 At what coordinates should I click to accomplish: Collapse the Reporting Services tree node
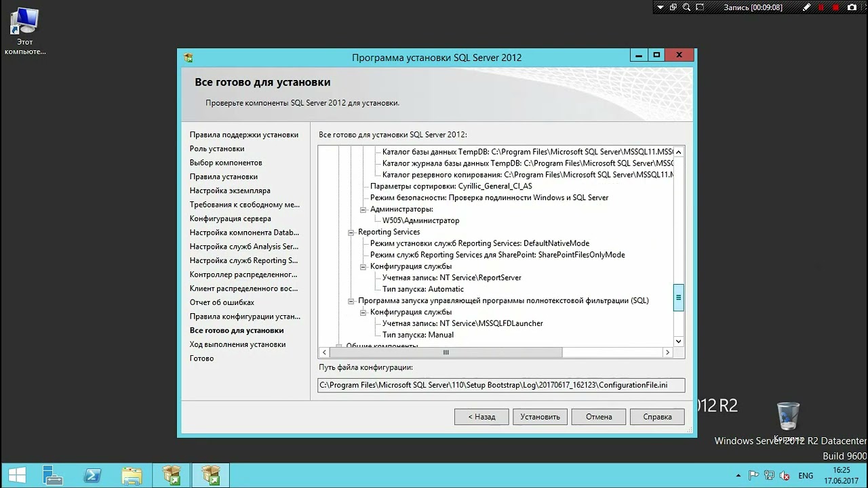(351, 232)
